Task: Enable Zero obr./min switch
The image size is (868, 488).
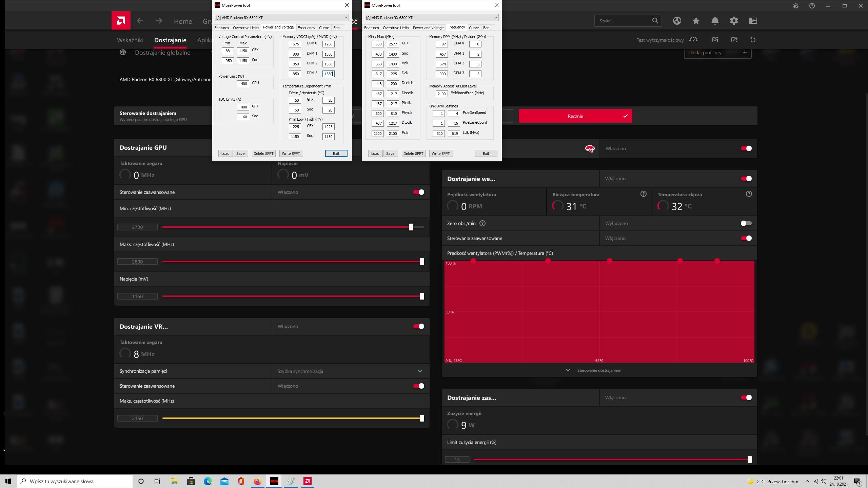Action: [x=746, y=223]
